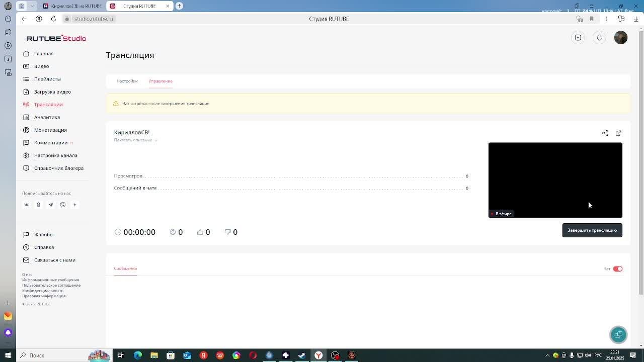This screenshot has width=644, height=362.
Task: Click the Комментарии comment bubble icon
Action: (26, 143)
